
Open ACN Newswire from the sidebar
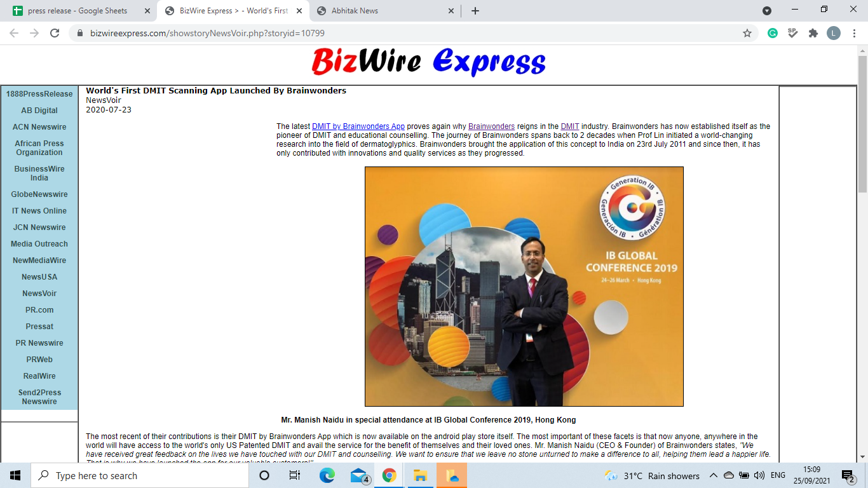pyautogui.click(x=39, y=127)
